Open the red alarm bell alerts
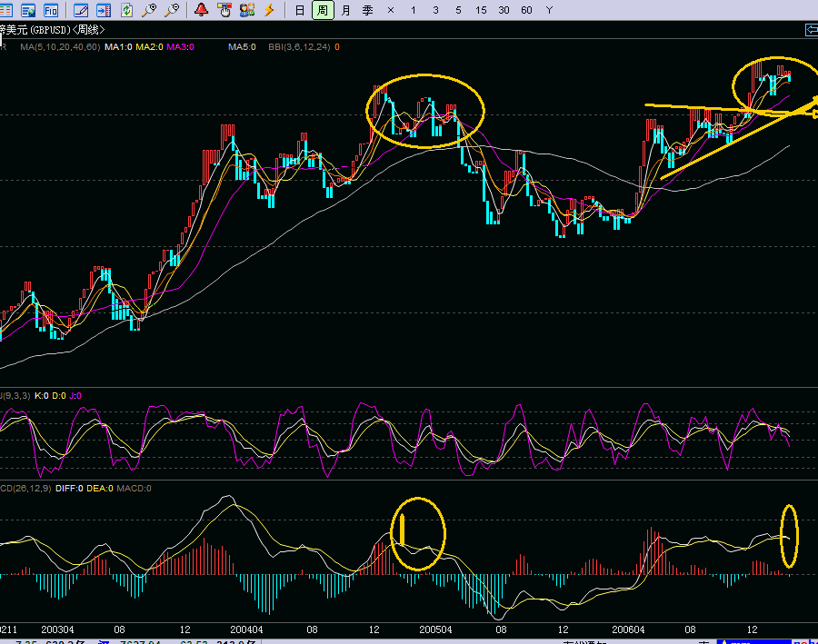Screen dimensions: 818x644 (202, 10)
